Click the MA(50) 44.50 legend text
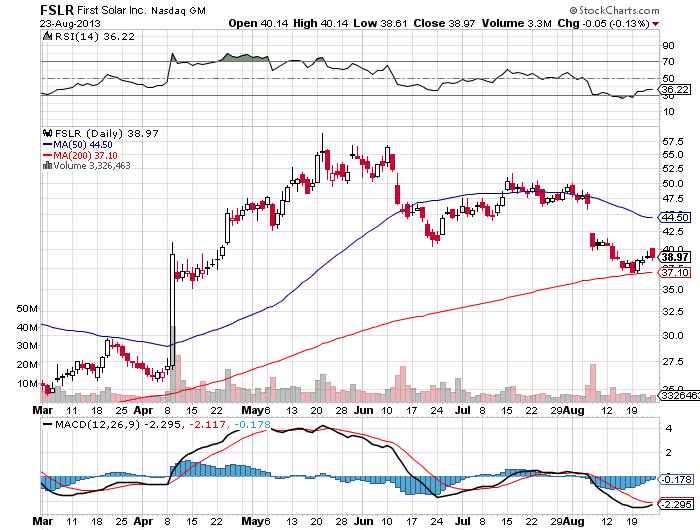 click(83, 145)
